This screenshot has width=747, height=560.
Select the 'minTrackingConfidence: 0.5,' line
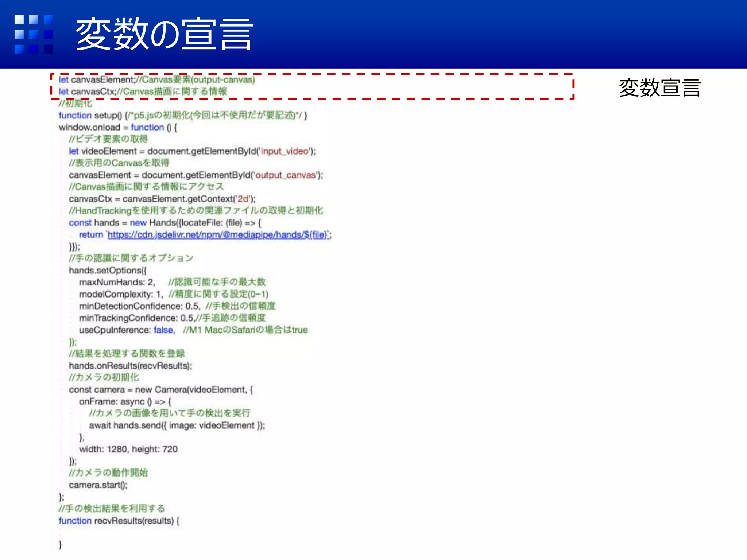pyautogui.click(x=172, y=318)
